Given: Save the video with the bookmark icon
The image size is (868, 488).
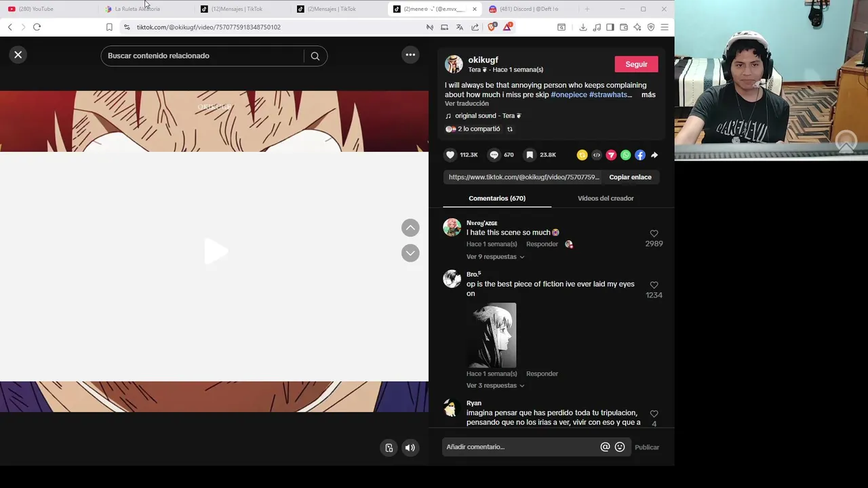Looking at the screenshot, I should click(530, 155).
